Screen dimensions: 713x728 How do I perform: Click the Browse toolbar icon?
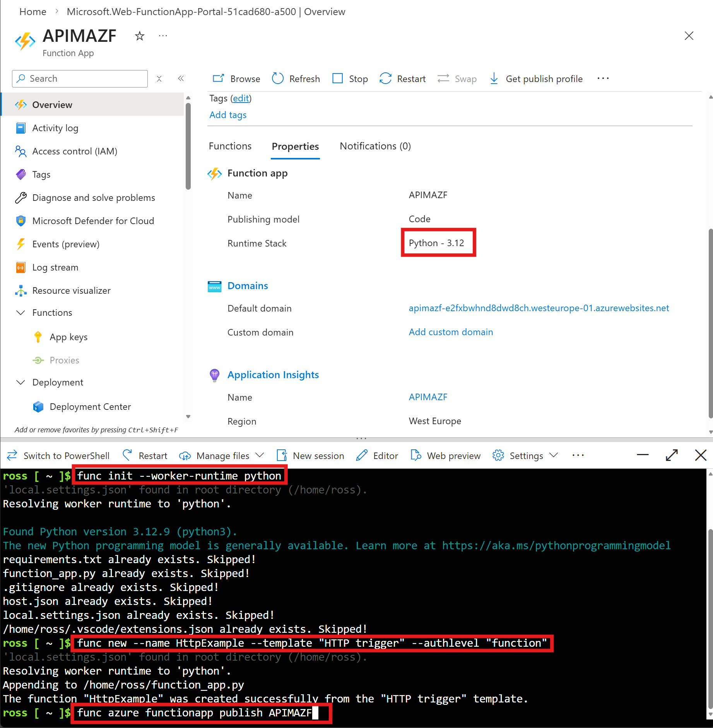point(219,79)
